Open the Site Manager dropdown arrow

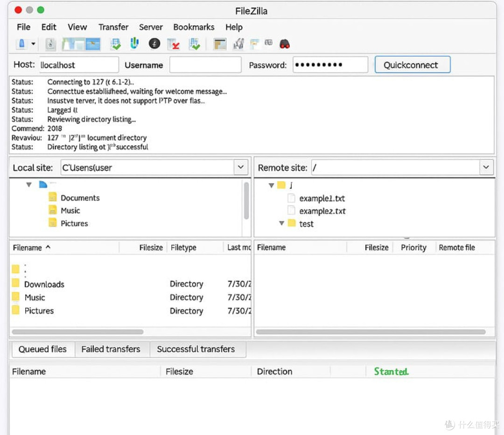click(x=33, y=44)
